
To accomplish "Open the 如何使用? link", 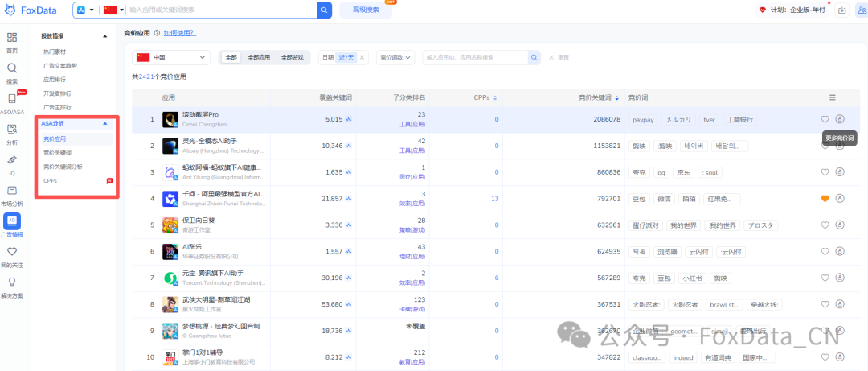I will click(179, 33).
